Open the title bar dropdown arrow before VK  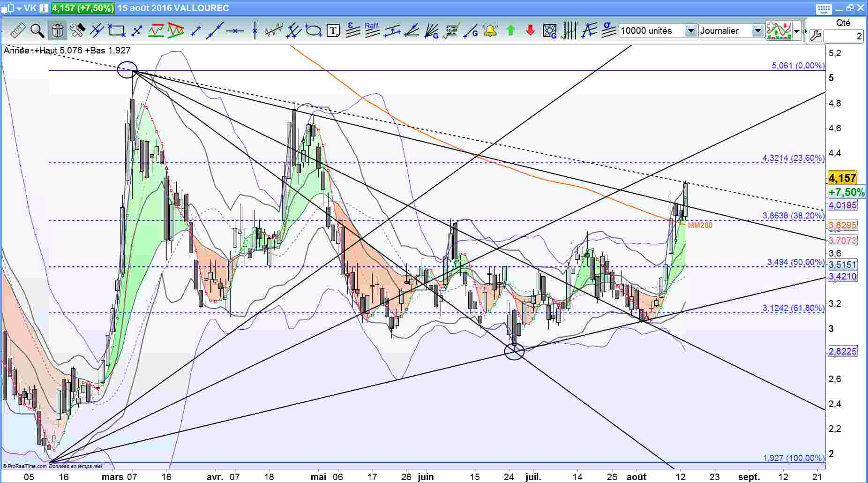pos(19,8)
